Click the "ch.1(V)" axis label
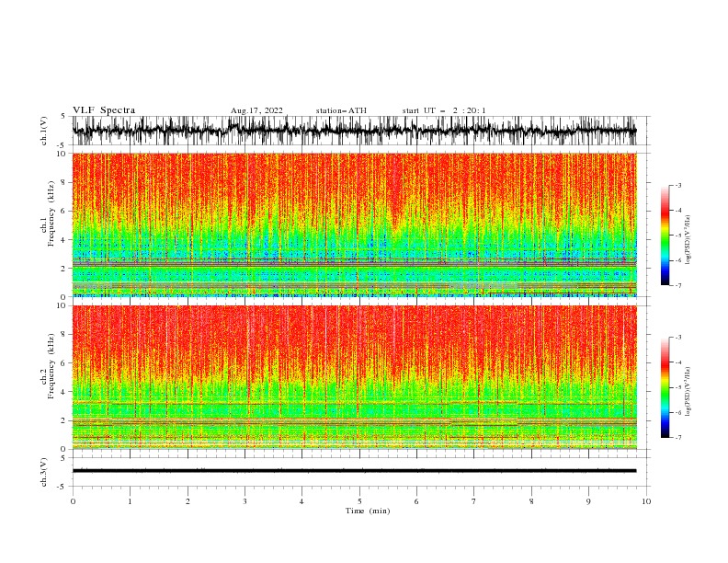Viewport: 728px width, 563px height. coord(44,131)
